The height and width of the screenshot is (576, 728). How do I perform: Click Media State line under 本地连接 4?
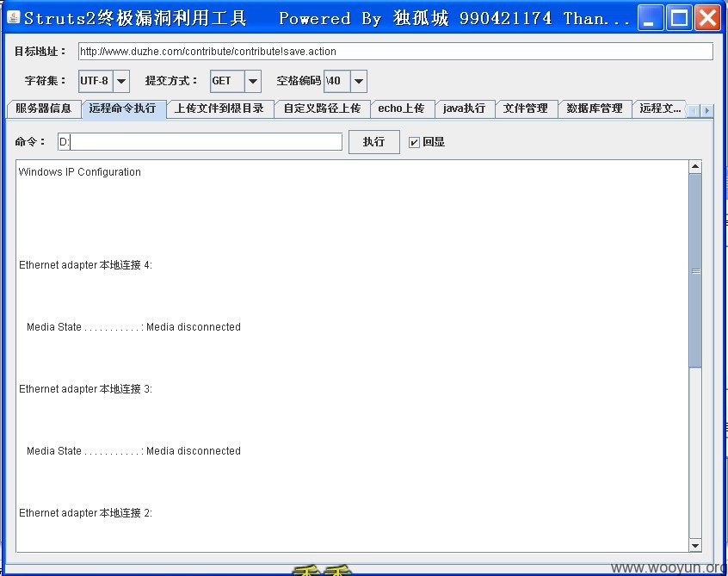coord(133,327)
